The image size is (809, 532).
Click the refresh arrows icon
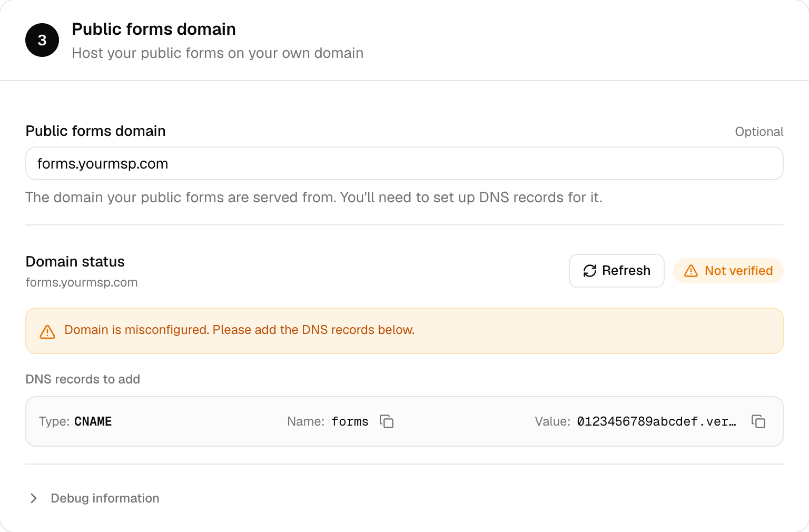[x=590, y=271]
